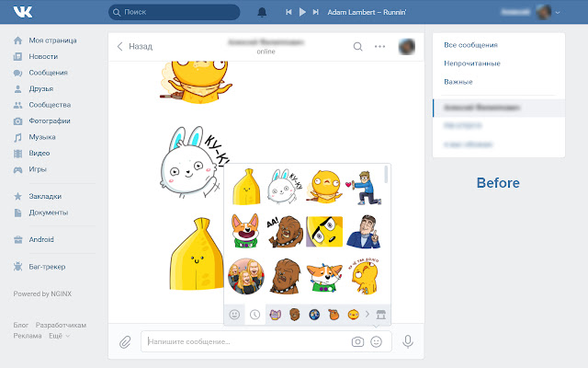The image size is (588, 368).
Task: Select Непрочитанные filter
Action: [472, 63]
